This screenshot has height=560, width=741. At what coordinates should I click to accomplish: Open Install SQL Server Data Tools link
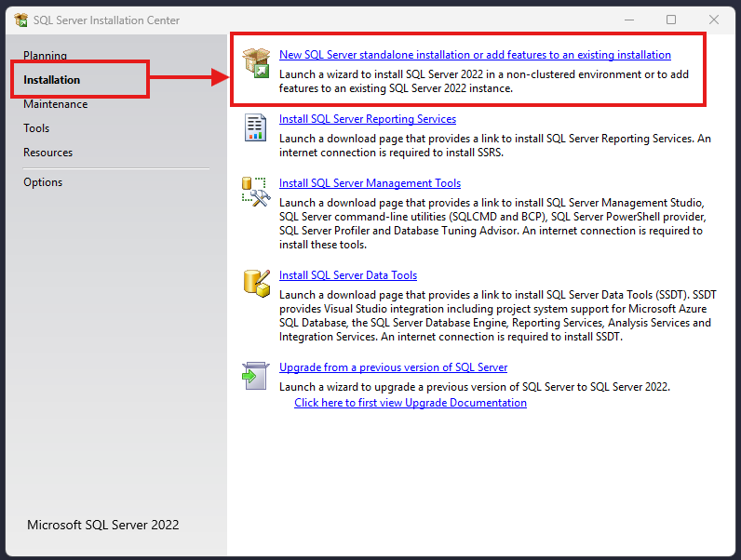coord(348,275)
